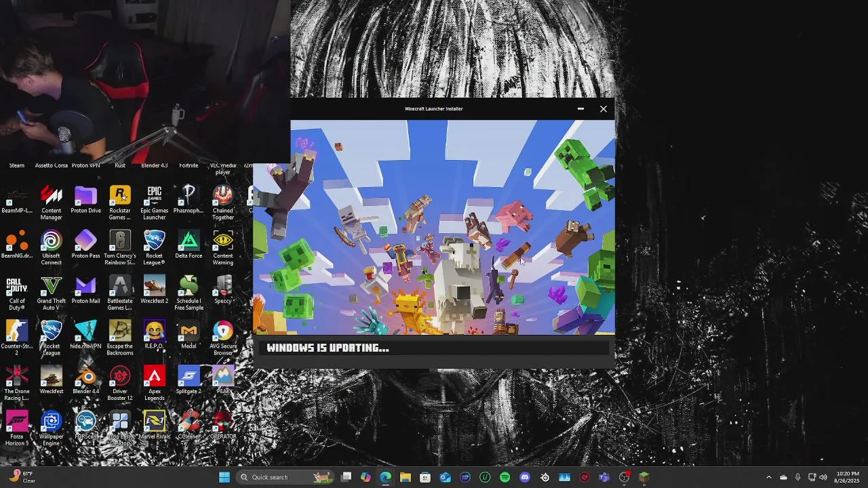Open File Explorer from the taskbar
The image size is (868, 488).
(x=406, y=477)
